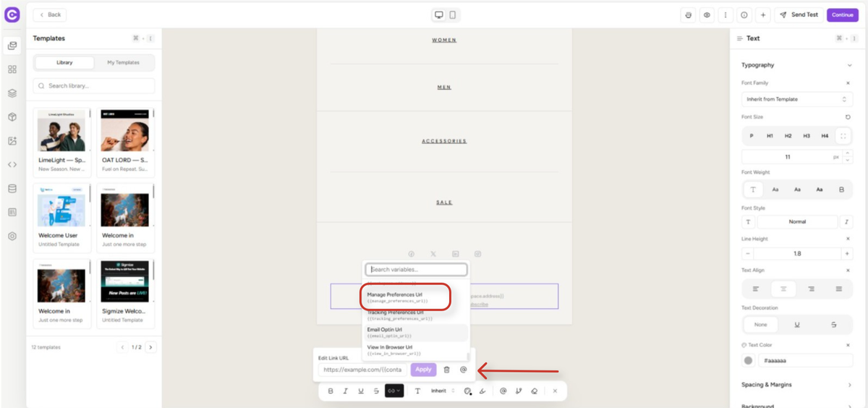Select the P paragraph size preset

click(x=752, y=136)
